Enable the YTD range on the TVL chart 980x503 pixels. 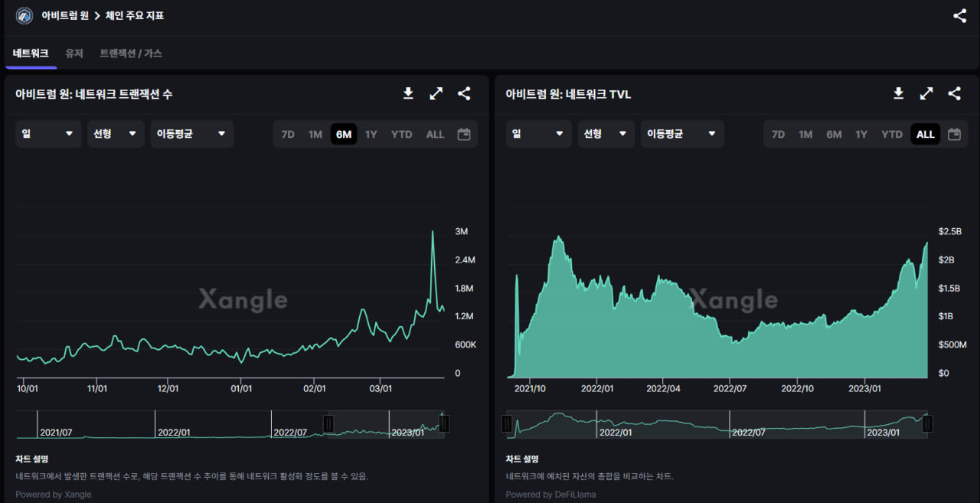891,133
